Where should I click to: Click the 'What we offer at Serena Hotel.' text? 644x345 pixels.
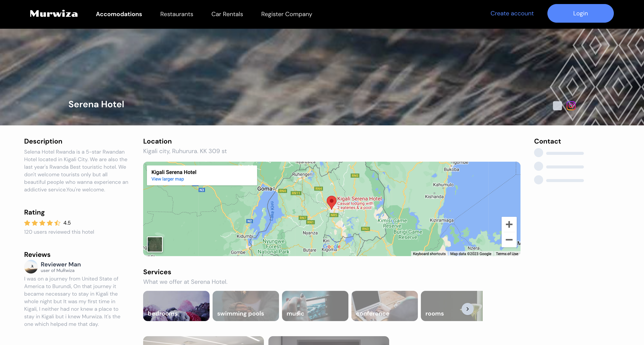point(185,282)
